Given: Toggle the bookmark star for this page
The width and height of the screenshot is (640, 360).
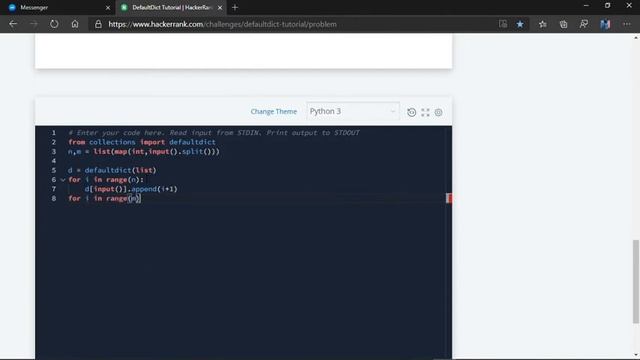Looking at the screenshot, I should (x=520, y=24).
